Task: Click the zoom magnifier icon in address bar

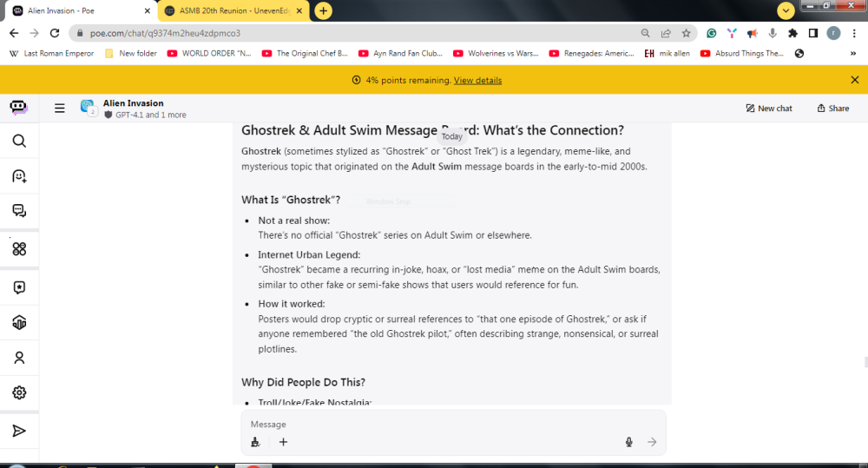Action: point(646,33)
